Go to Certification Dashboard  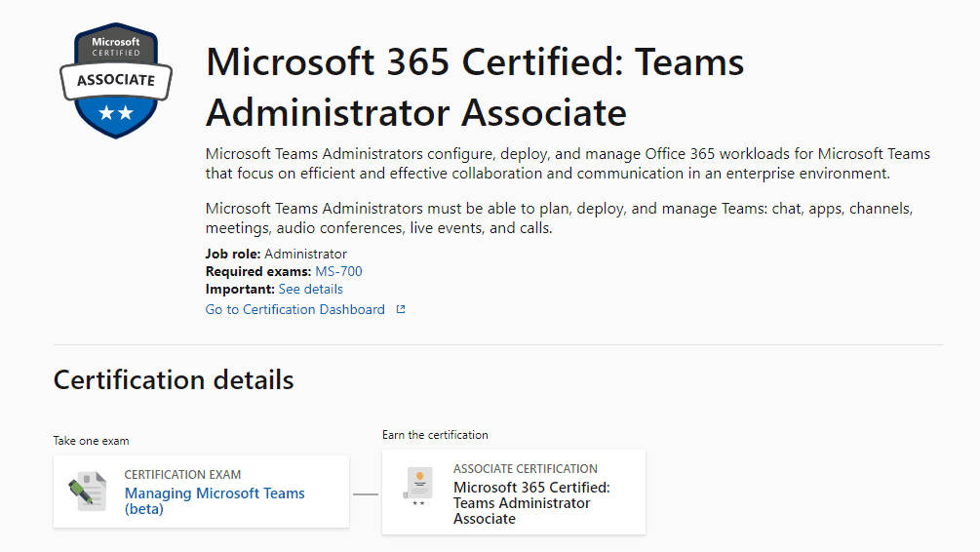[x=294, y=309]
